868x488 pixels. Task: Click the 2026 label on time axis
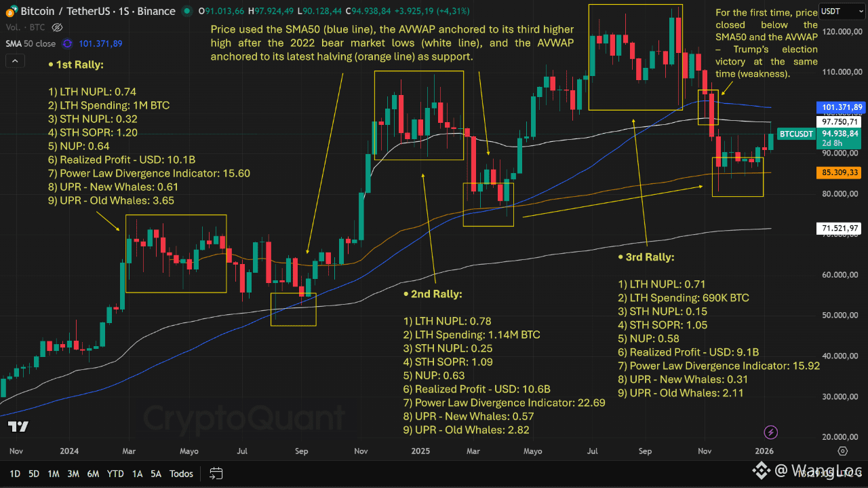[764, 451]
